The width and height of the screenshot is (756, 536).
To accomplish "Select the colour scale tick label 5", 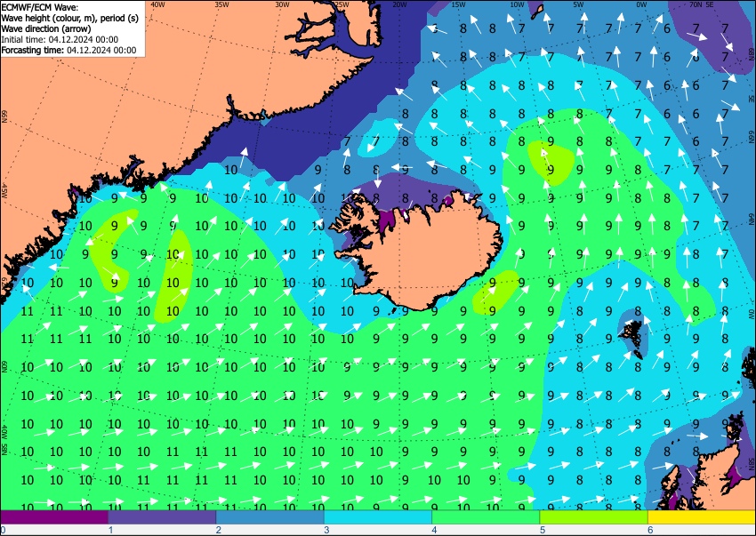I will pyautogui.click(x=543, y=531).
